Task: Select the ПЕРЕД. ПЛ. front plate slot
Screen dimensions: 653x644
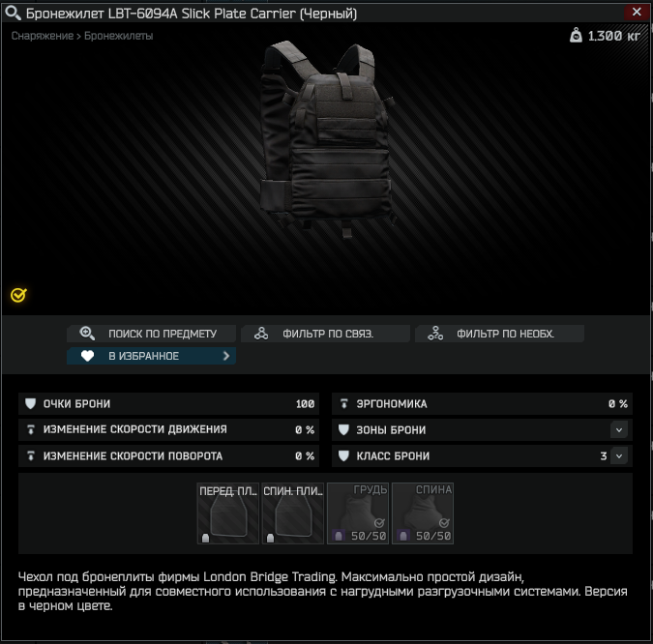Action: tap(227, 513)
